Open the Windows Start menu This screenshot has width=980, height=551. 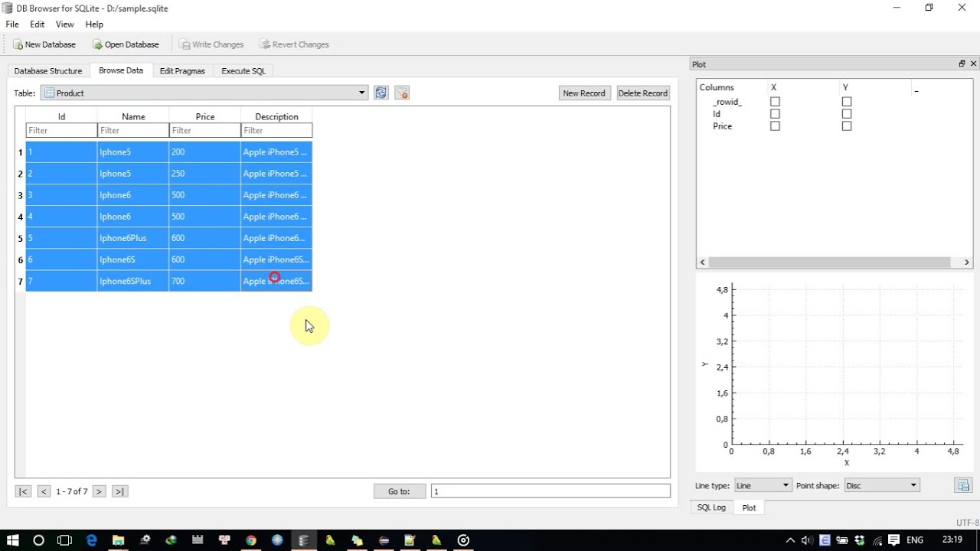coord(13,540)
